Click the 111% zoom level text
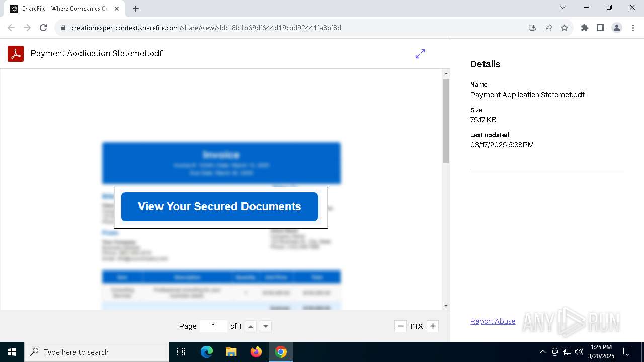 pos(417,326)
